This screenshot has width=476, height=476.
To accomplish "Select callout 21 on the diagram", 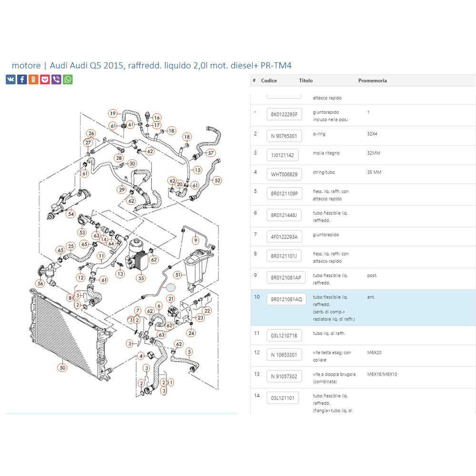I will 171,299.
